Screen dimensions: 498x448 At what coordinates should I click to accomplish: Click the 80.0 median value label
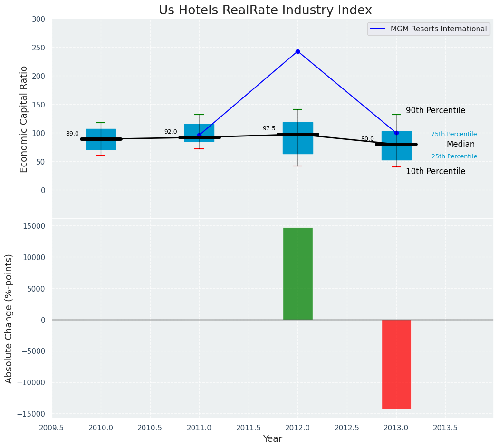[367, 139]
